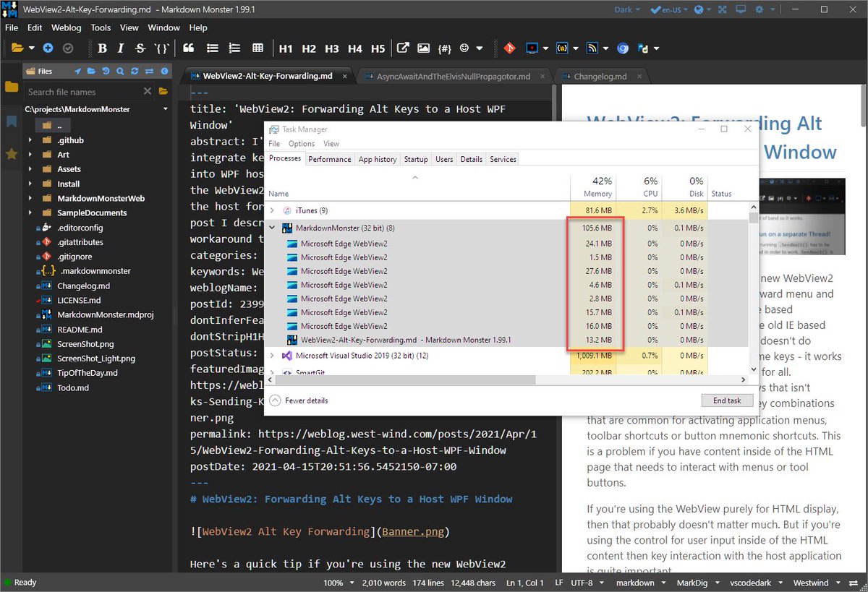Insert an emoji with the smiley icon
This screenshot has height=592, width=868.
(x=464, y=48)
